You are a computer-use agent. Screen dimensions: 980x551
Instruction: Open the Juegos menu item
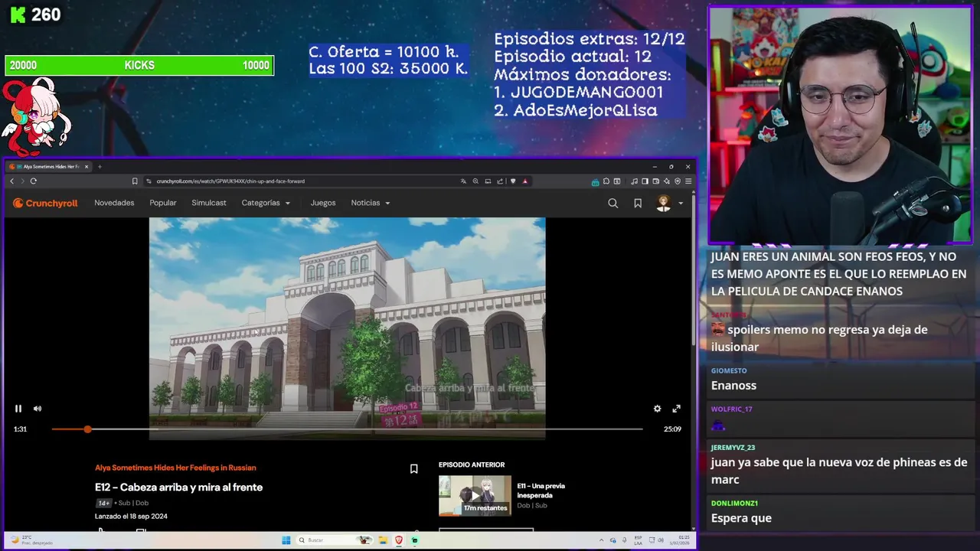click(323, 203)
